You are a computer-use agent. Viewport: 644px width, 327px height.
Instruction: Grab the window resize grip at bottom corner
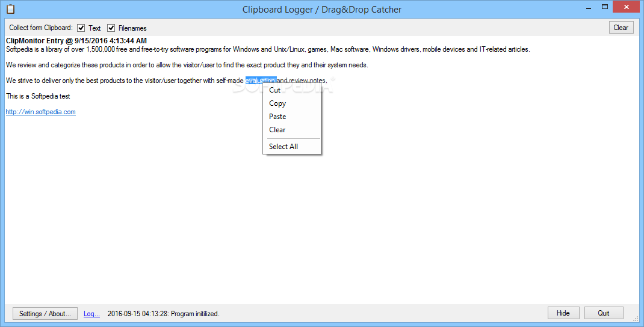click(x=636, y=319)
